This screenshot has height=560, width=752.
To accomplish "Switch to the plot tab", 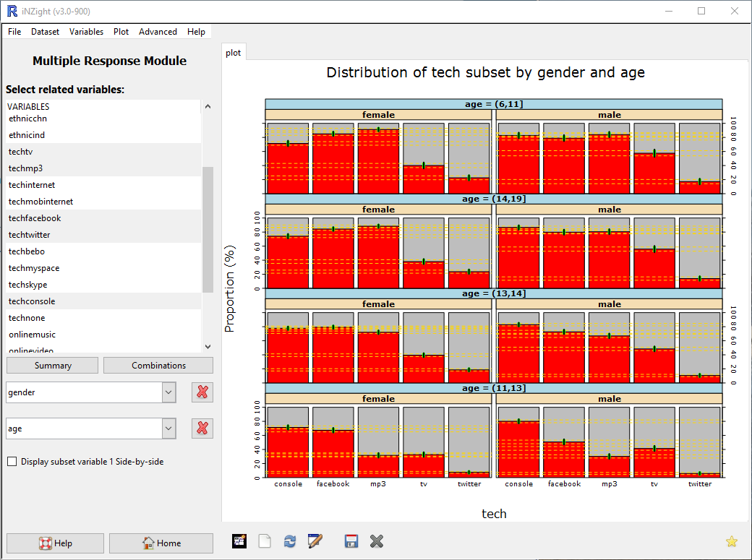I will (x=234, y=52).
